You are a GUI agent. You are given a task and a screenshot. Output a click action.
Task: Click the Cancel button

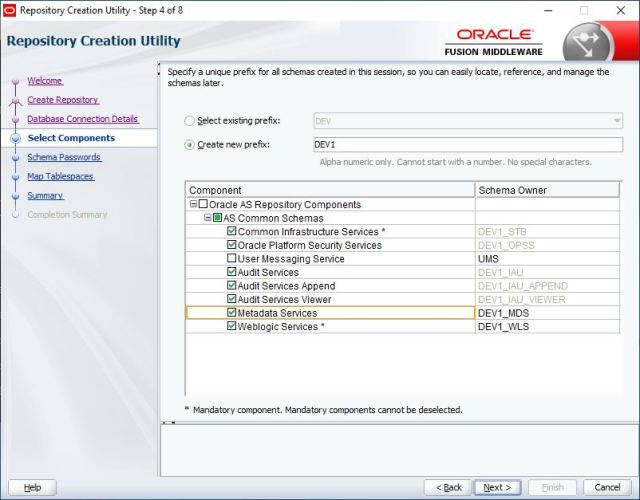pyautogui.click(x=607, y=487)
